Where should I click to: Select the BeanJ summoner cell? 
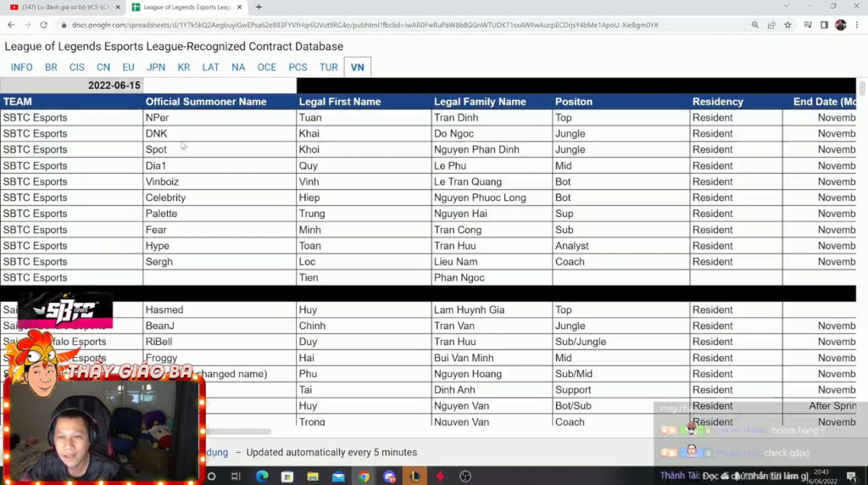point(220,326)
